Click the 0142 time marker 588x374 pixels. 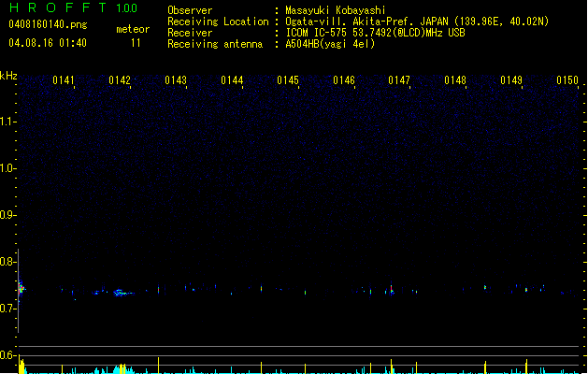pos(120,80)
